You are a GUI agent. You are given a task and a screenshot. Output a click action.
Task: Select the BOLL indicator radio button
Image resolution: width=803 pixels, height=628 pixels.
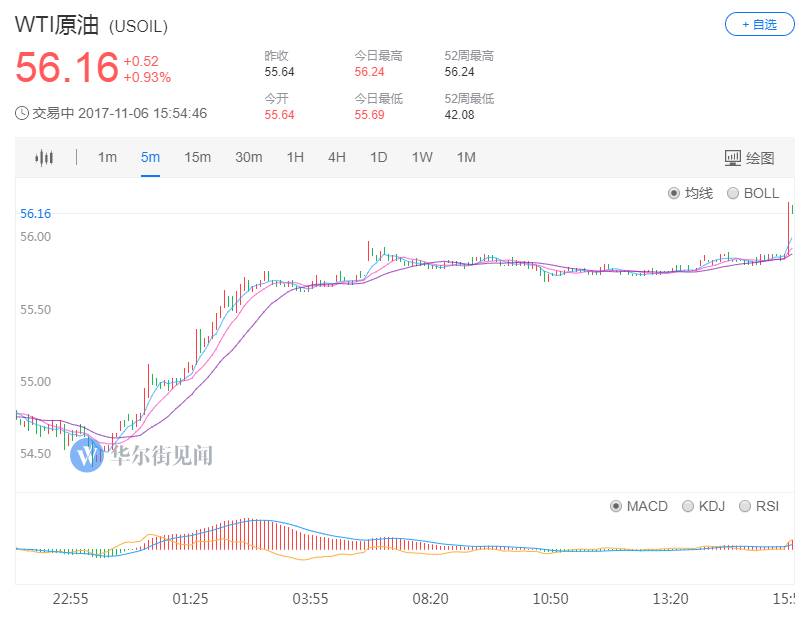point(733,193)
